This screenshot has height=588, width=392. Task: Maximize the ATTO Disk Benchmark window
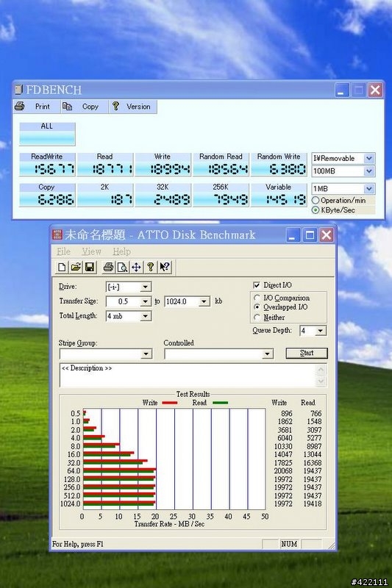[310, 235]
